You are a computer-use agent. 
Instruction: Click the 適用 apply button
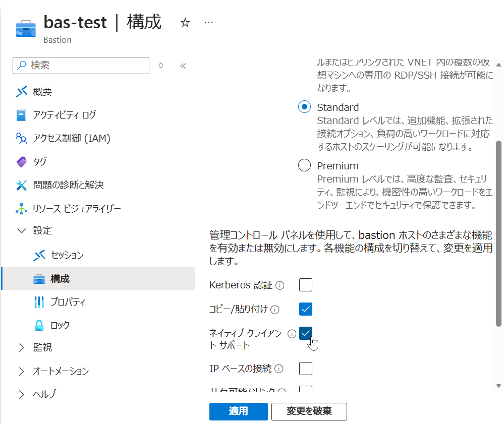(238, 411)
